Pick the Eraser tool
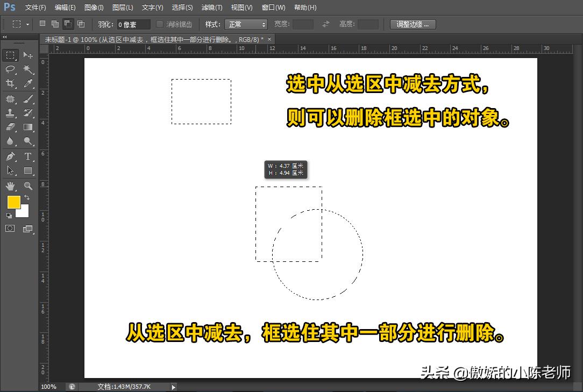The image size is (583, 392). (x=10, y=127)
